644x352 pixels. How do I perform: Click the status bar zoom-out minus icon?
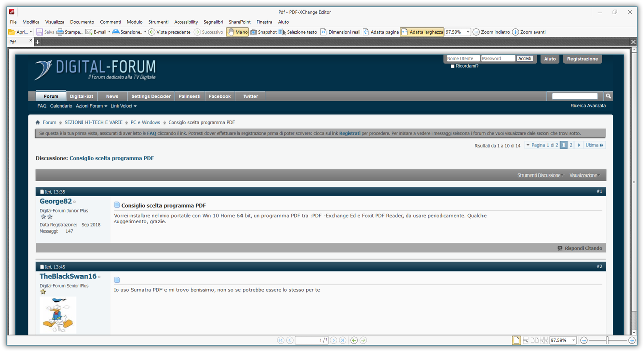[x=584, y=340]
